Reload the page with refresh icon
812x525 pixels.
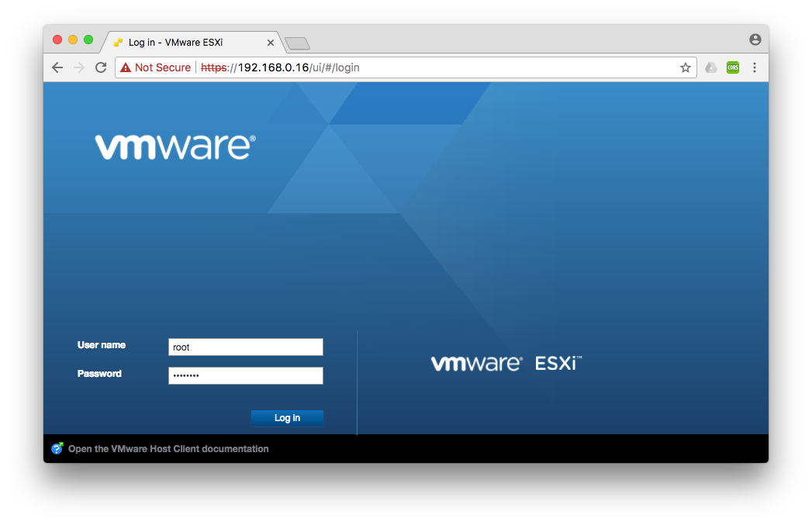[101, 67]
